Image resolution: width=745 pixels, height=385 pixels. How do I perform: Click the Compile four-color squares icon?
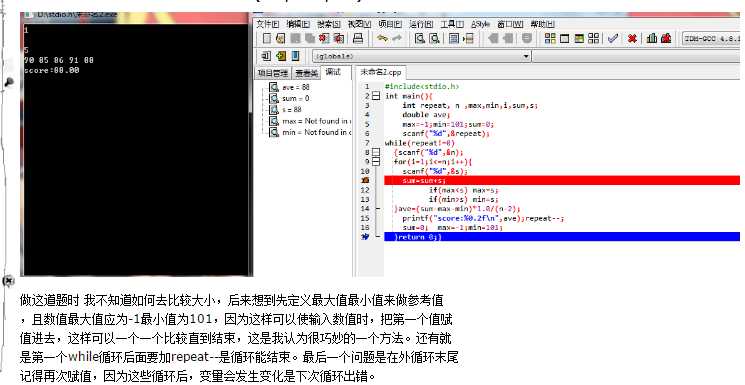pos(550,38)
